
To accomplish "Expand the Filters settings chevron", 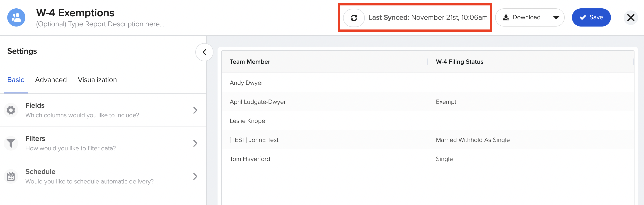I will click(195, 143).
